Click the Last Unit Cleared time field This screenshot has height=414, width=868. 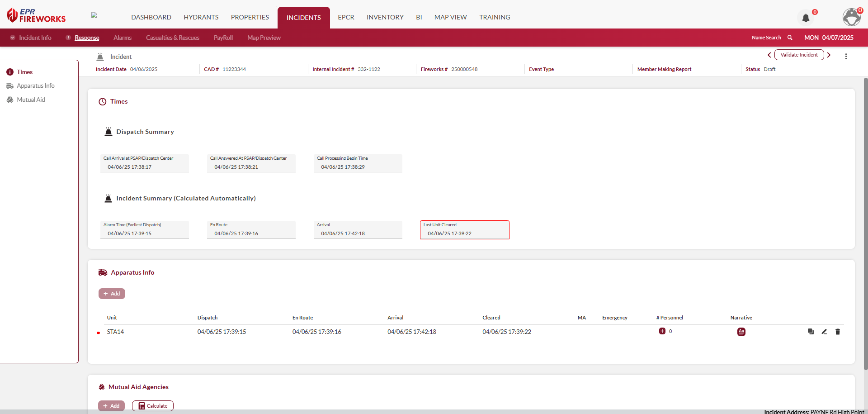(x=464, y=230)
